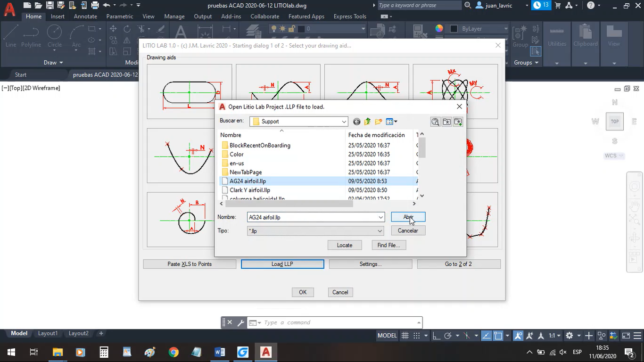
Task: Click the Open file icon in Quick Access
Action: point(39,5)
